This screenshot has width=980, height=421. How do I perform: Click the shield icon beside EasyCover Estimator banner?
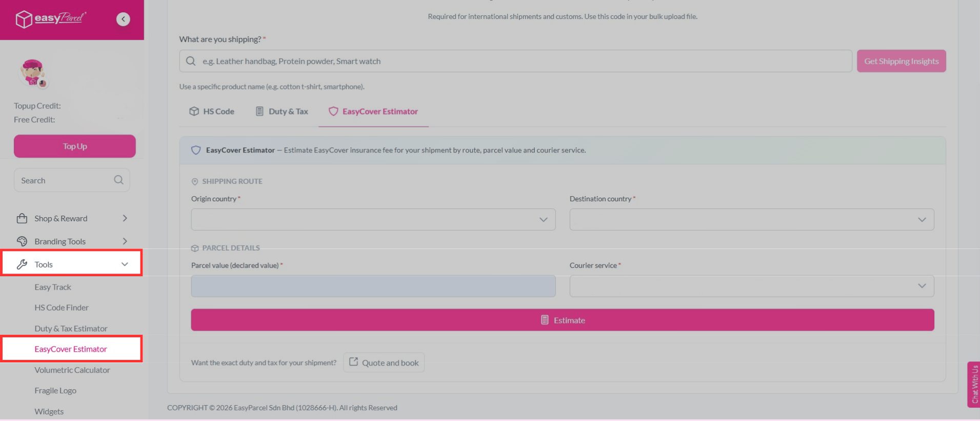click(x=196, y=150)
